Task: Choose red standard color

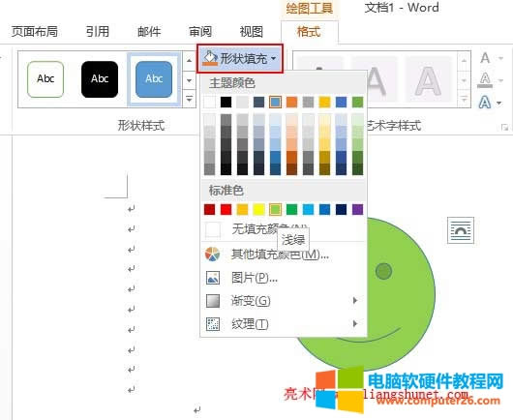Action: click(x=226, y=209)
